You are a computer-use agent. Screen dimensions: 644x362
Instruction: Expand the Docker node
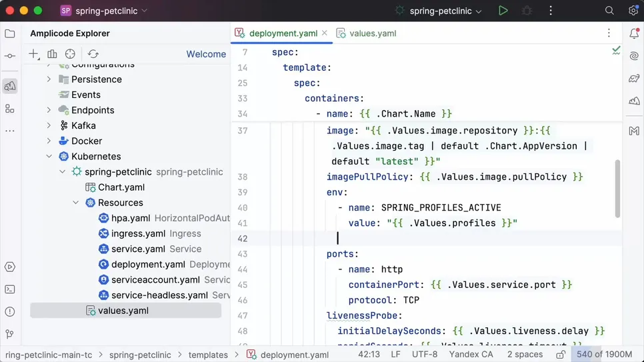click(49, 141)
